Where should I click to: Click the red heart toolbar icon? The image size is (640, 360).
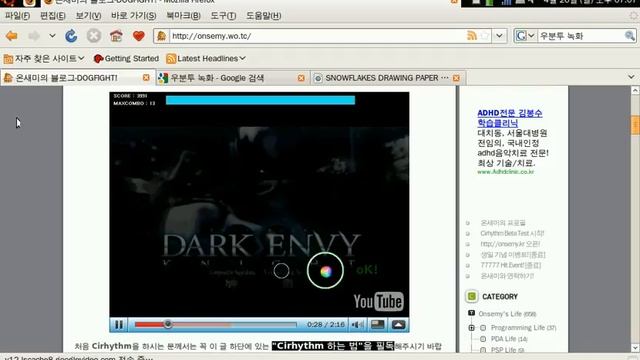click(x=139, y=36)
